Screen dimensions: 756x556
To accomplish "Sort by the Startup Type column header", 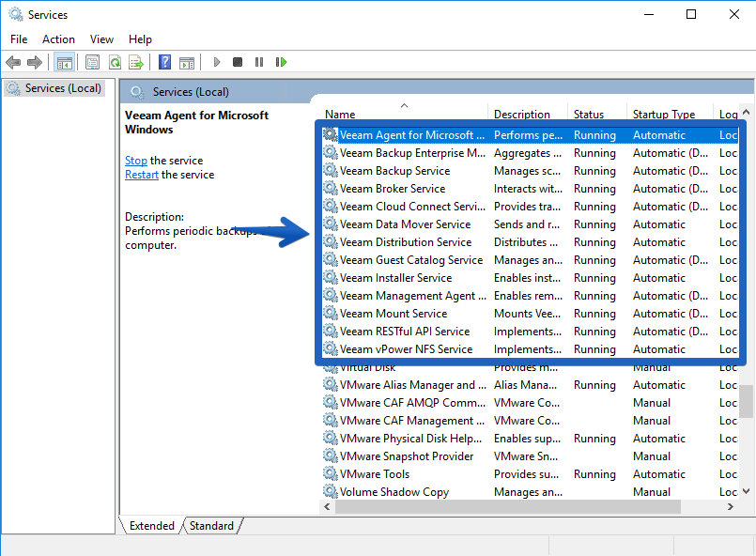I will coord(664,115).
